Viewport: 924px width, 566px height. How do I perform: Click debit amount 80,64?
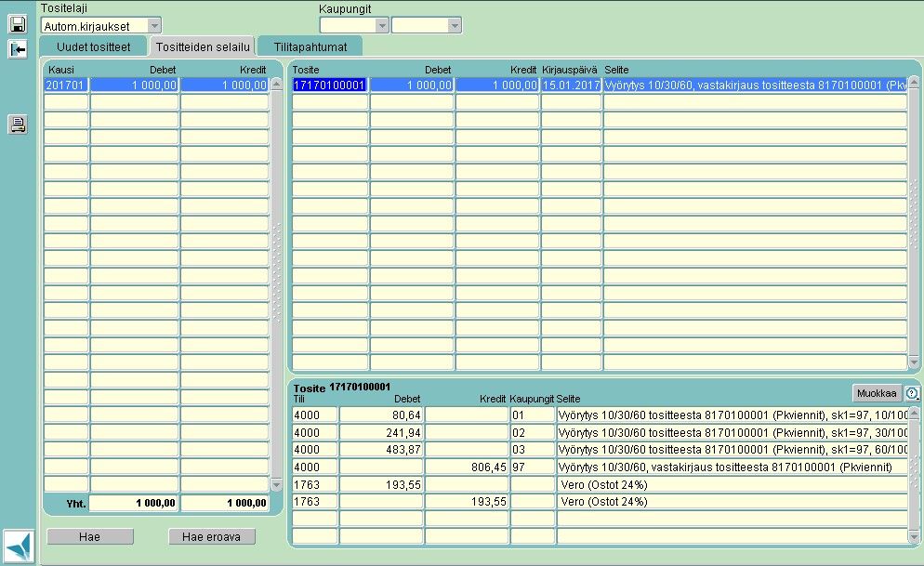(x=381, y=415)
